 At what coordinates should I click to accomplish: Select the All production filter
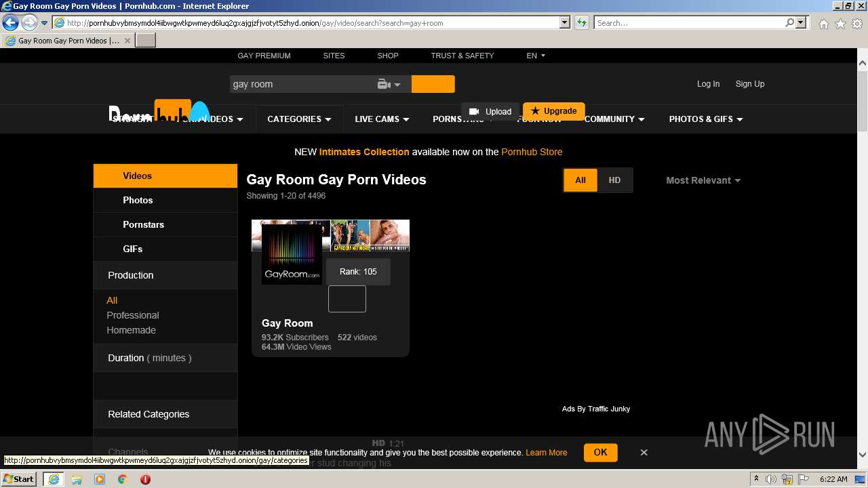click(112, 300)
